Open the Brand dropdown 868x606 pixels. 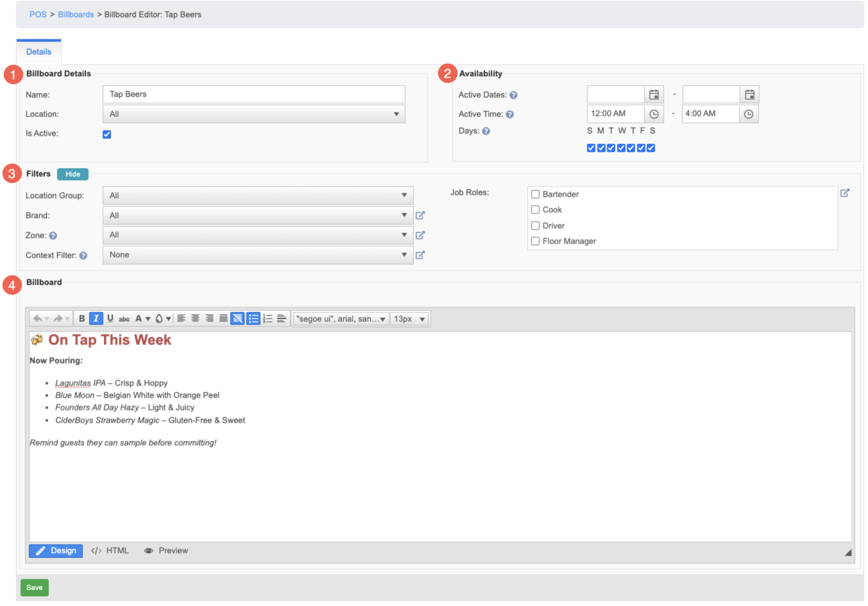tap(258, 216)
